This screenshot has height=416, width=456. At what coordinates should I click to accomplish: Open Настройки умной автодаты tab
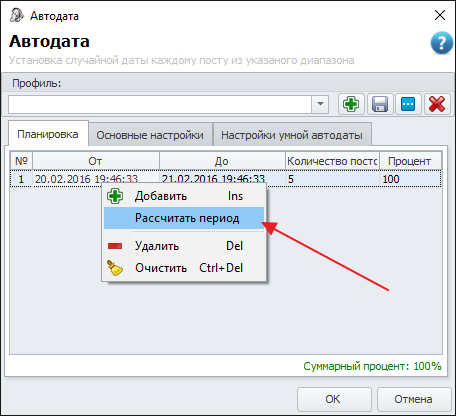coord(292,135)
